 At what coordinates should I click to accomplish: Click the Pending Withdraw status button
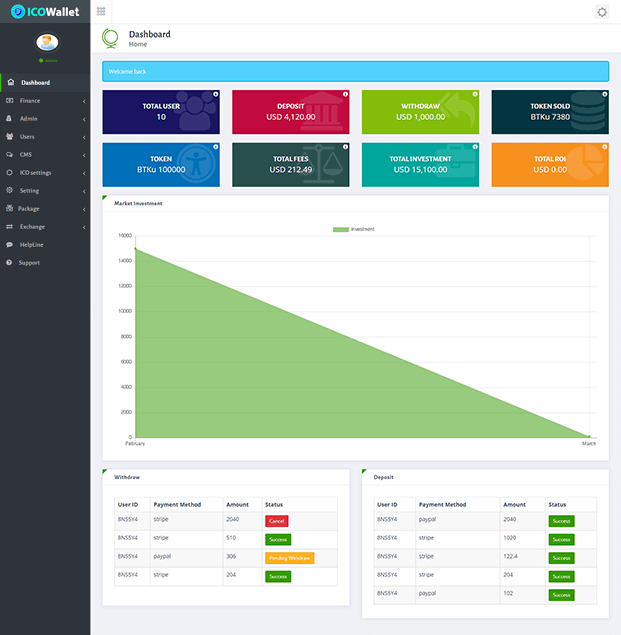pos(289,558)
